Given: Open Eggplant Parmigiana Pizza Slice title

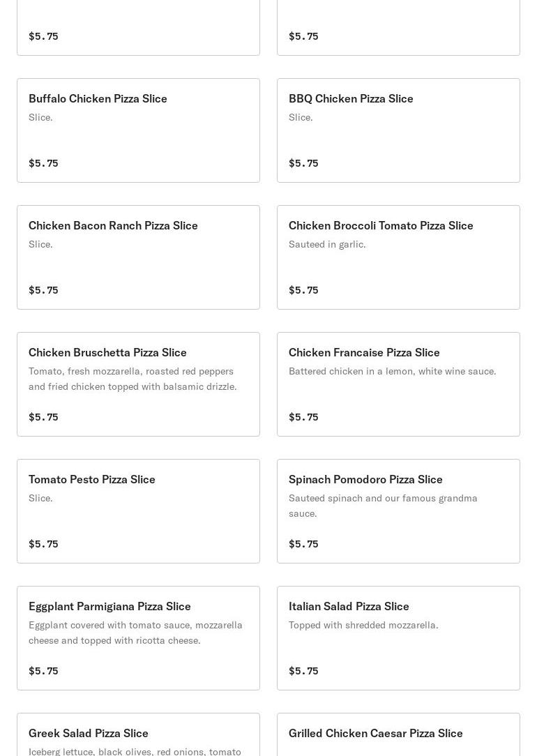Looking at the screenshot, I should tap(109, 606).
